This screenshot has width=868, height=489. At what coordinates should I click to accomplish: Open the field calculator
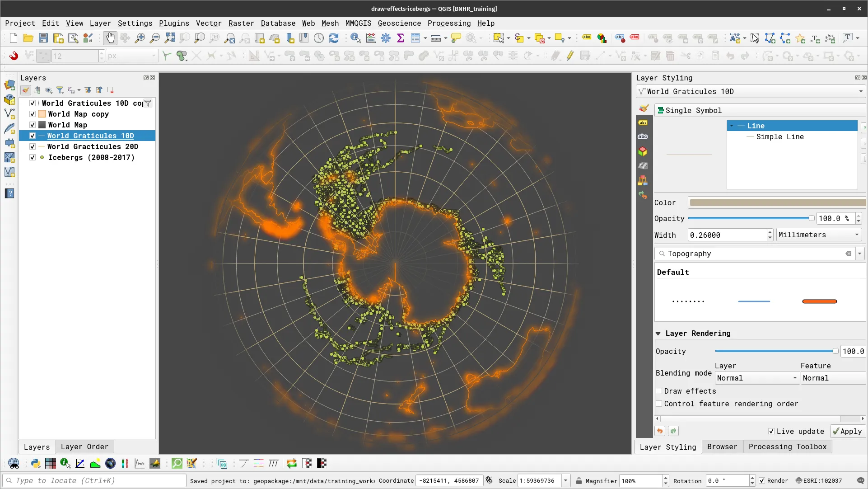[370, 38]
